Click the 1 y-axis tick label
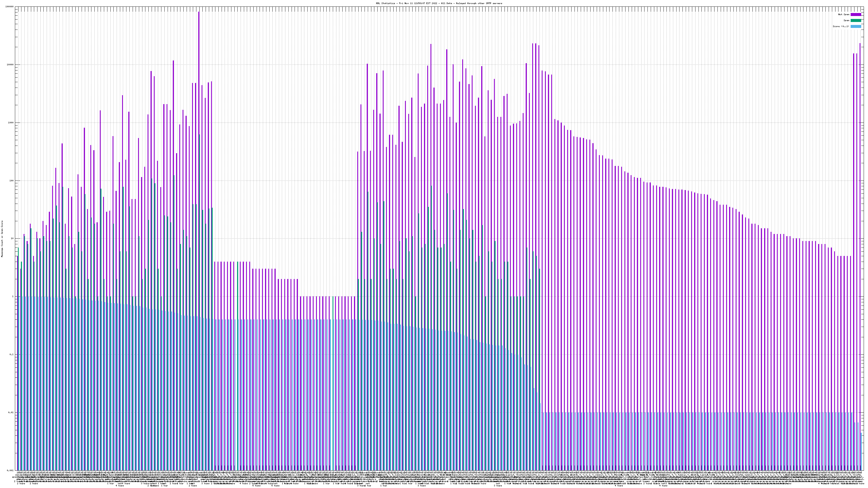Viewport: 868px width, 488px height. 13,296
